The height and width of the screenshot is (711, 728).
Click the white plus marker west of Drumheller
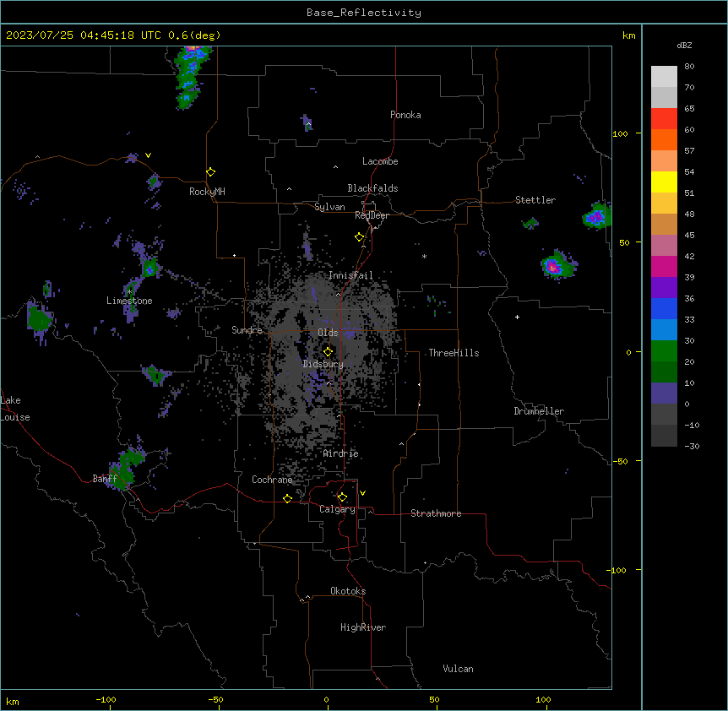click(517, 317)
